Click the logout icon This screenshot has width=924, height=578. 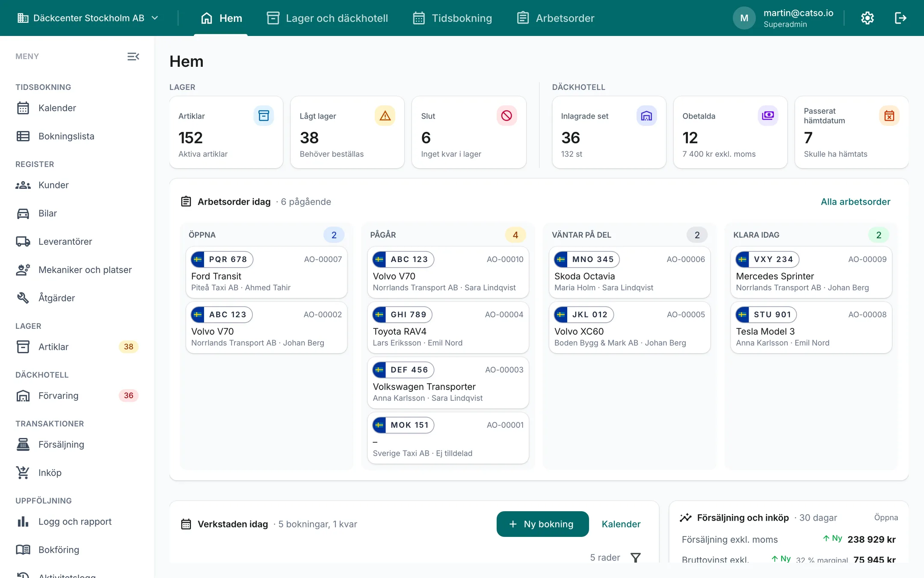(900, 18)
